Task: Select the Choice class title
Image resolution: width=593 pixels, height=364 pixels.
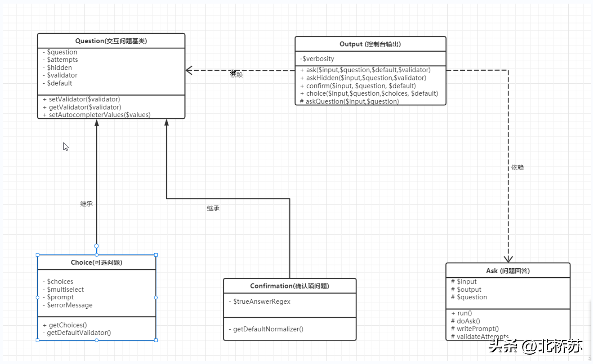Action: pyautogui.click(x=97, y=263)
